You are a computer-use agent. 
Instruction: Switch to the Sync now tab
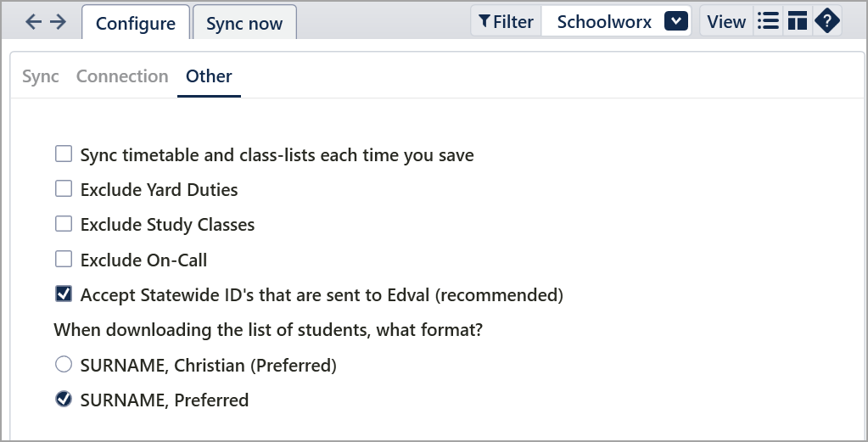click(x=244, y=24)
